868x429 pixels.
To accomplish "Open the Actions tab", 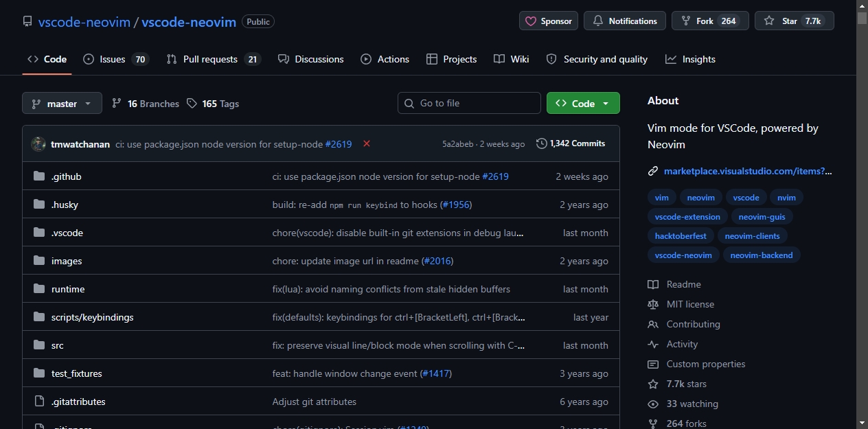I will [385, 59].
